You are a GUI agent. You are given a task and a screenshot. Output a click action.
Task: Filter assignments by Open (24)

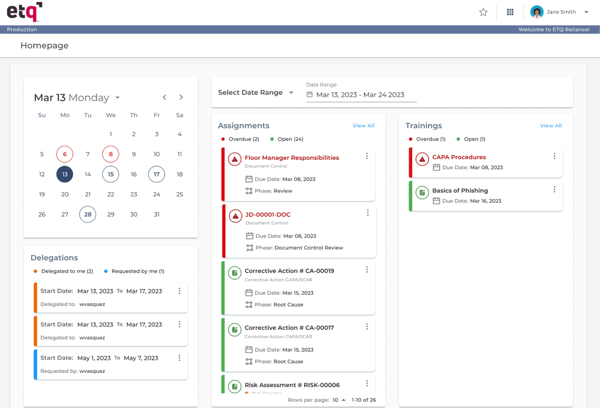[287, 139]
